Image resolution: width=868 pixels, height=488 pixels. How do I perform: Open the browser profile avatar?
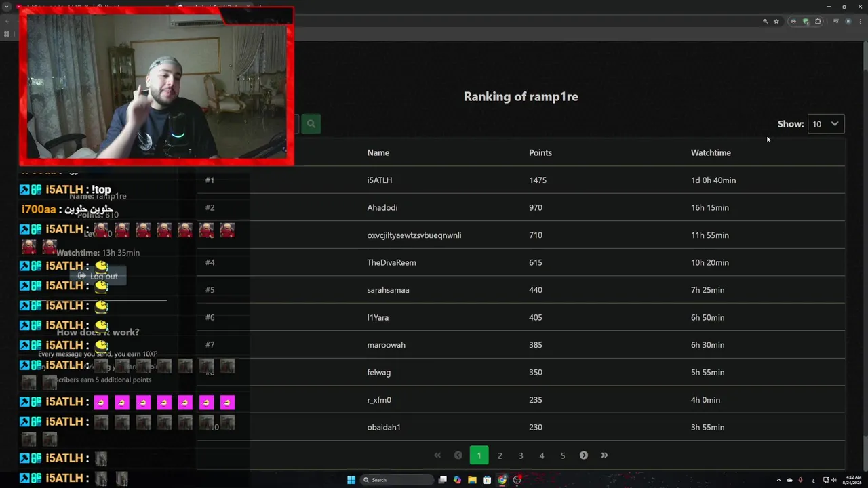[x=848, y=21]
